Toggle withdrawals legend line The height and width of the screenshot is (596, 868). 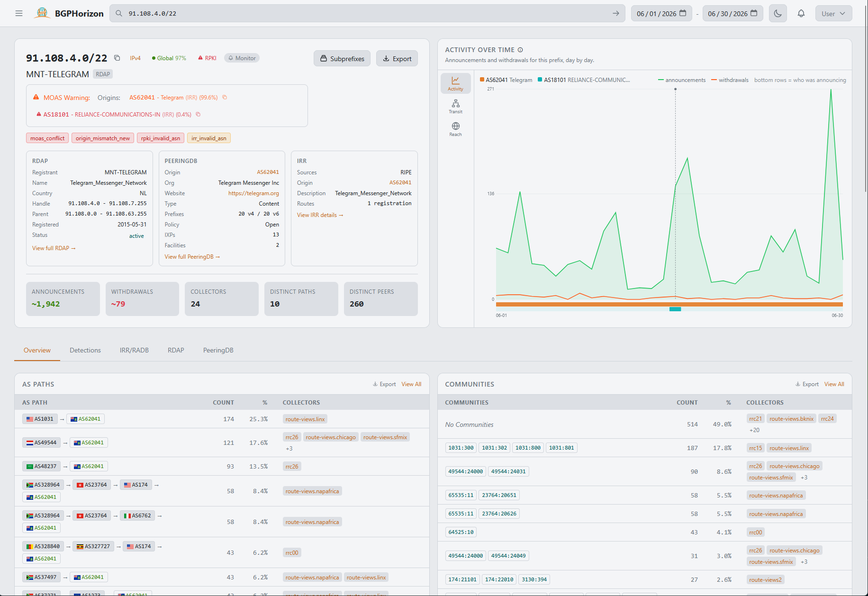click(x=730, y=80)
